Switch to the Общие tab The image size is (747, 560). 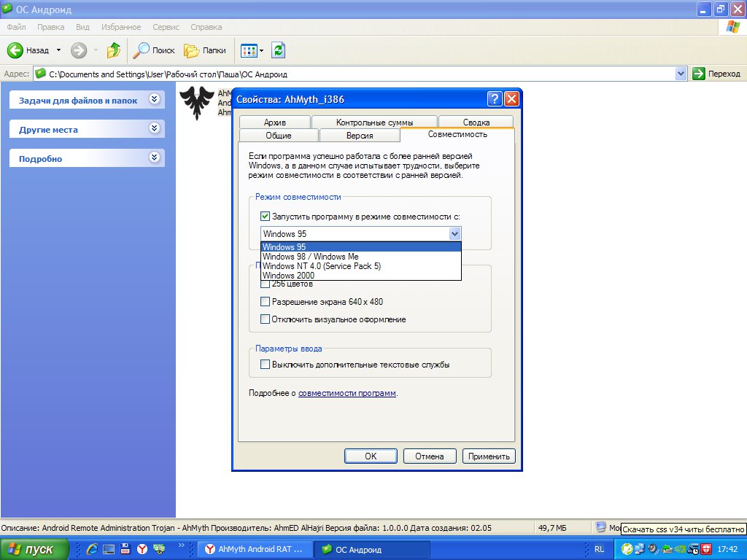[x=279, y=135]
